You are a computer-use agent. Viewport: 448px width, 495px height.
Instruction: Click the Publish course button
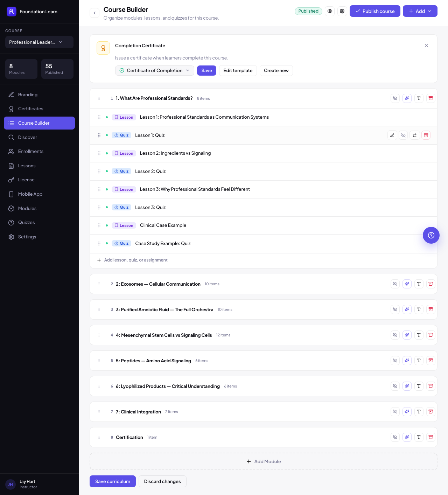point(375,11)
